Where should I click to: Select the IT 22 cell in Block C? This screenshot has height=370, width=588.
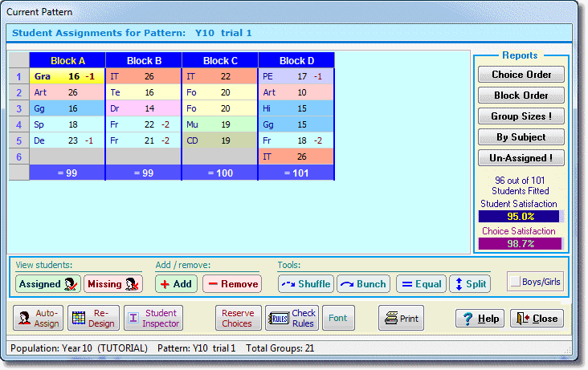pos(220,76)
